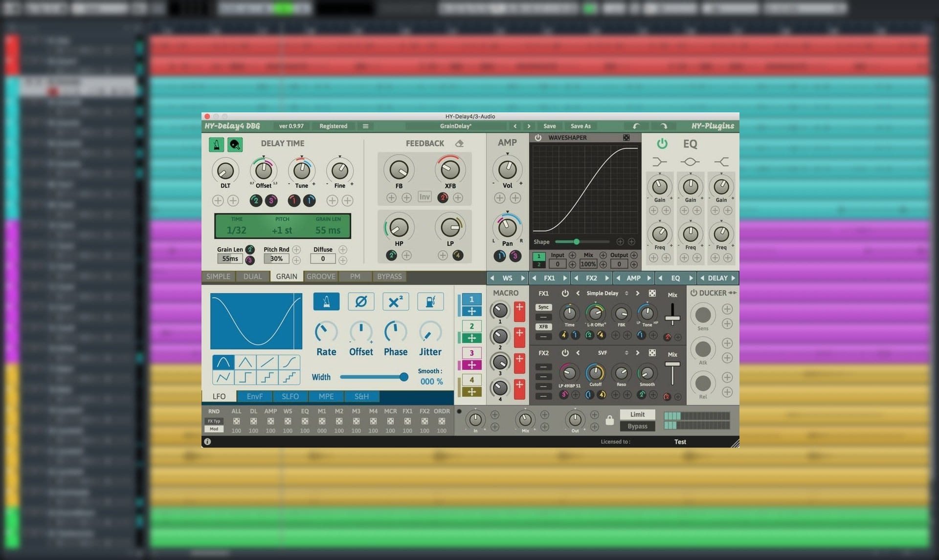This screenshot has width=939, height=560.
Task: Open the SLFO modulator tab
Action: pos(290,396)
